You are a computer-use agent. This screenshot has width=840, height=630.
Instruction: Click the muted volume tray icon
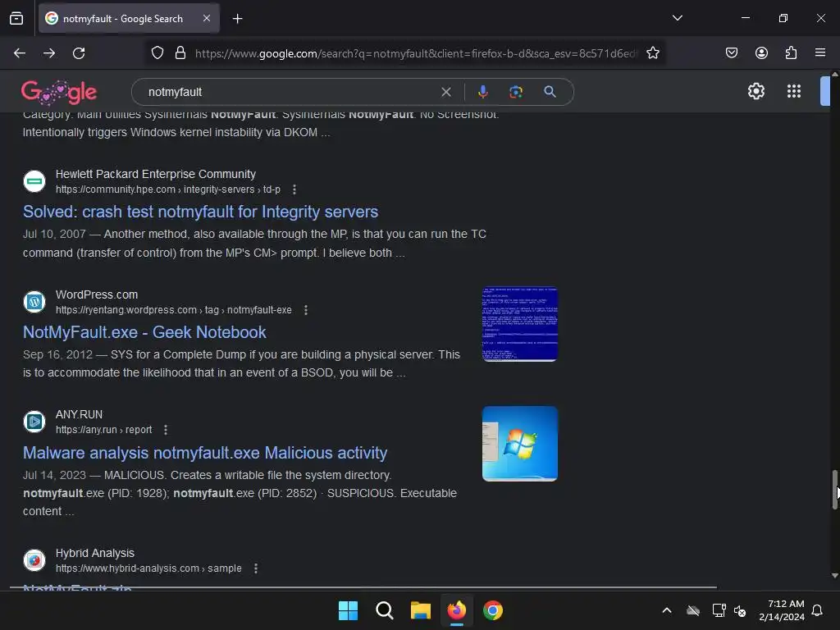(740, 610)
